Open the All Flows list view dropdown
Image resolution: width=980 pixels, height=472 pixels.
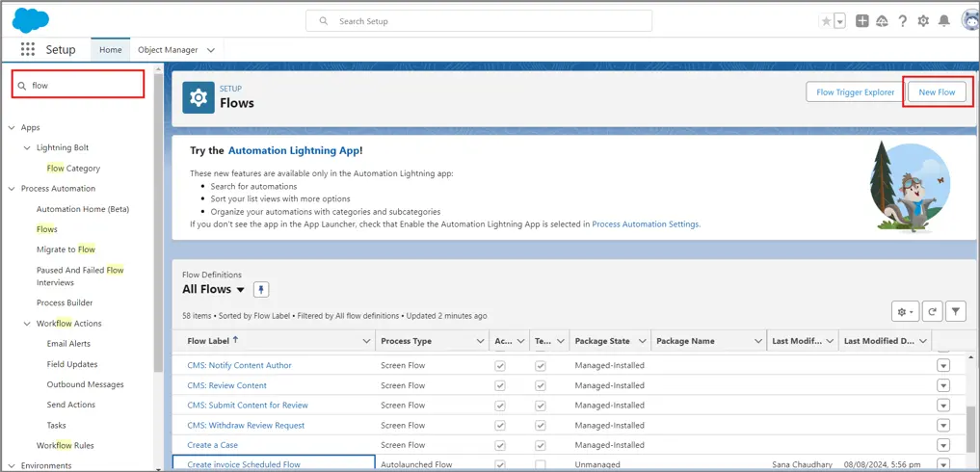(241, 290)
